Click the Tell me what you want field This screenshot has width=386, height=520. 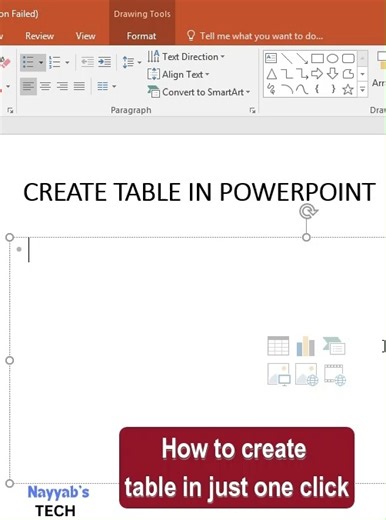pos(255,36)
